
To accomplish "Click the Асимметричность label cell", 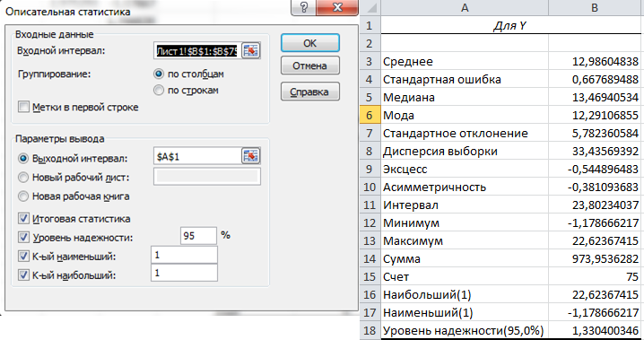I will click(x=465, y=187).
